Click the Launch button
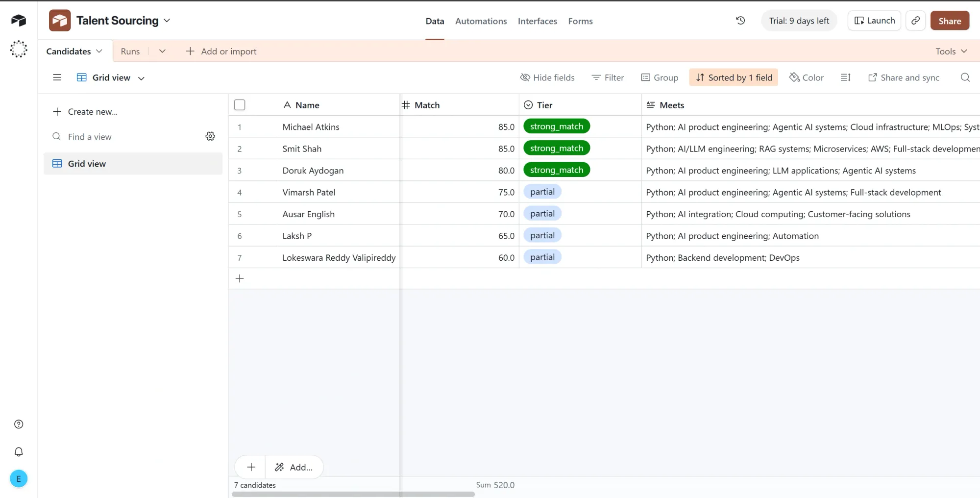The width and height of the screenshot is (980, 498). [874, 21]
